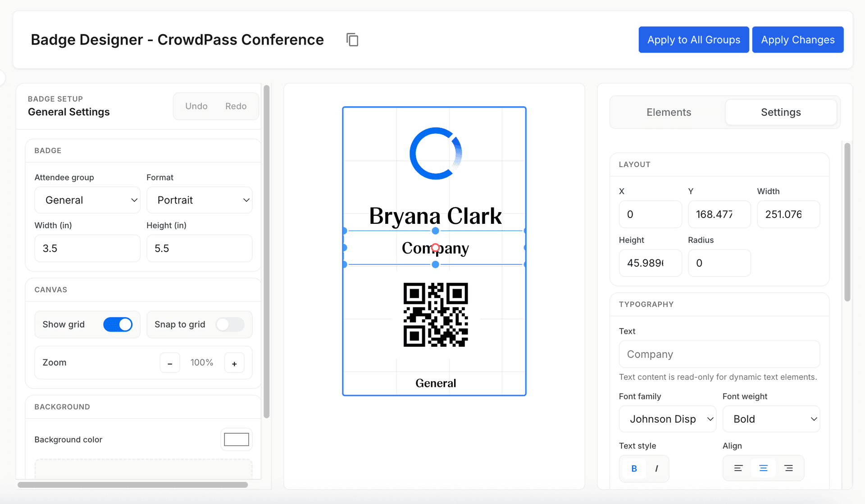Switch to the Elements tab
The image size is (865, 504).
click(668, 112)
